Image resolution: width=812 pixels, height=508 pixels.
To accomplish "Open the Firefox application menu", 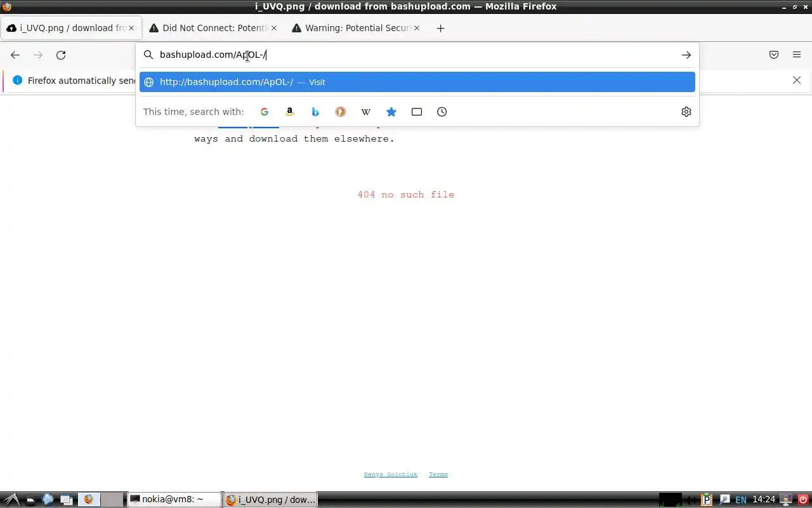I will tap(797, 55).
